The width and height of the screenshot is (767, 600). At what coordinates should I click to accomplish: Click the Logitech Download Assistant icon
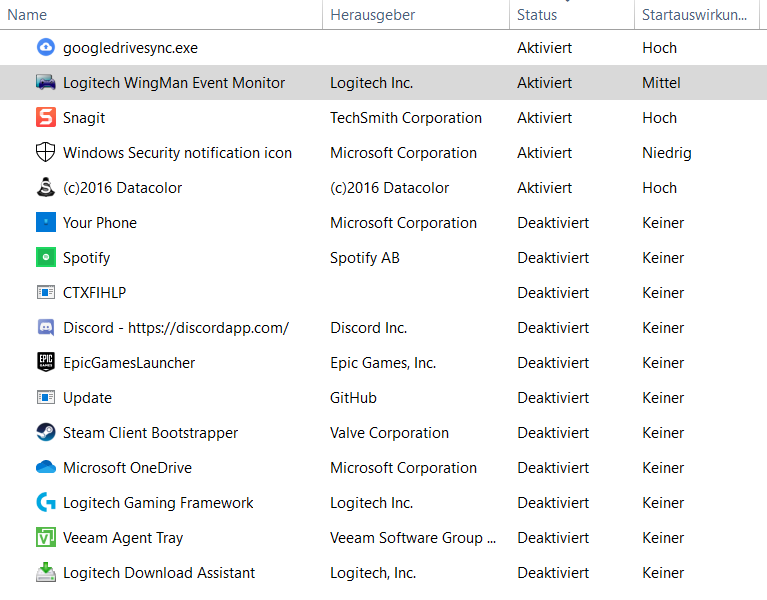[45, 572]
